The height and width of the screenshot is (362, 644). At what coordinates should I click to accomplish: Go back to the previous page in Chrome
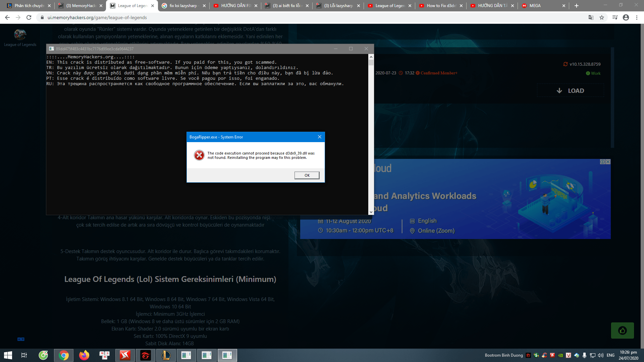7,17
